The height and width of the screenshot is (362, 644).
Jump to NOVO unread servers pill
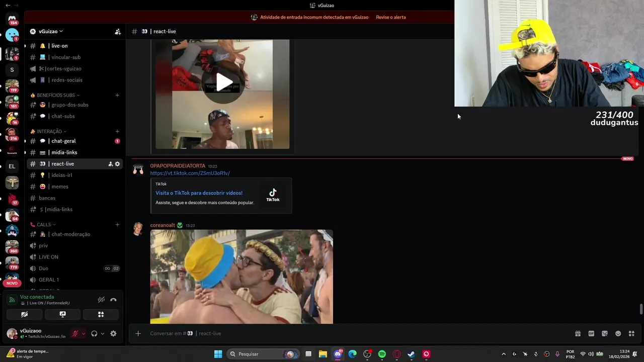(x=12, y=283)
